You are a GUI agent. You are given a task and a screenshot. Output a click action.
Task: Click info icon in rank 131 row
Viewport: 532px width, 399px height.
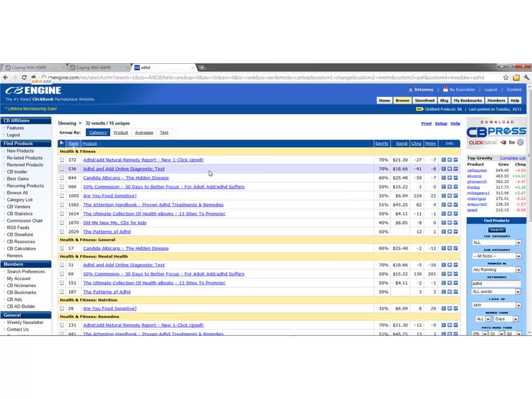coord(444,325)
